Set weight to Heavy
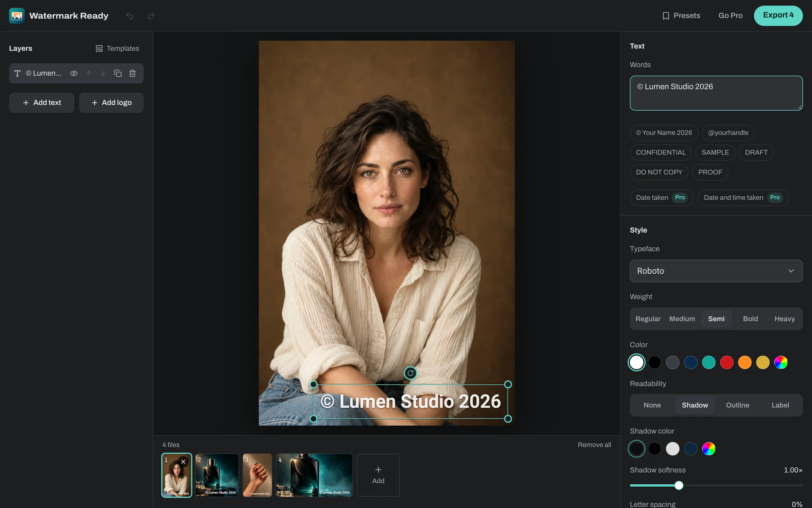The width and height of the screenshot is (812, 508). coord(785,319)
